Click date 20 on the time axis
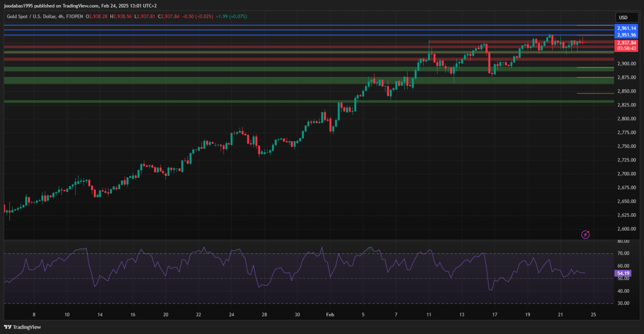Image resolution: width=644 pixels, height=334 pixels. 166,315
